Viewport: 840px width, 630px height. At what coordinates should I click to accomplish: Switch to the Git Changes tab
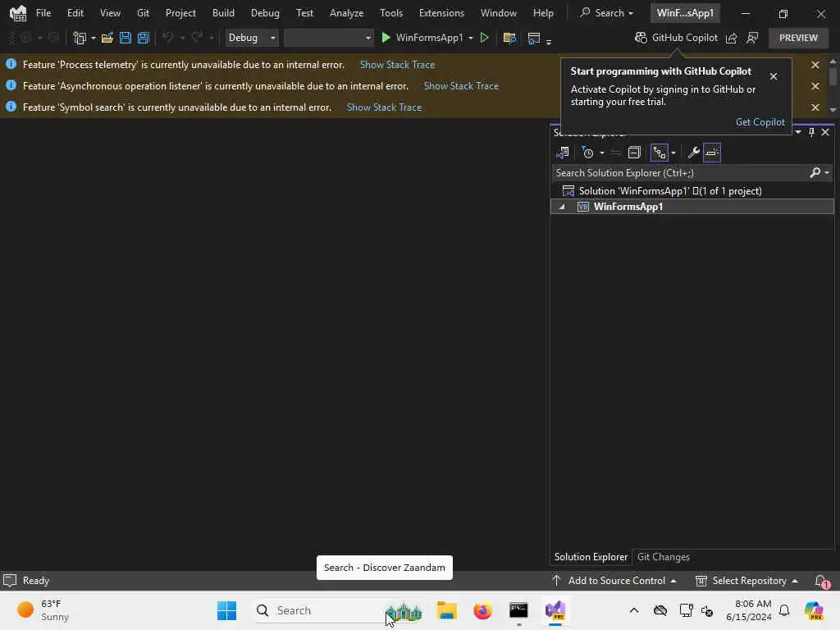click(x=663, y=557)
